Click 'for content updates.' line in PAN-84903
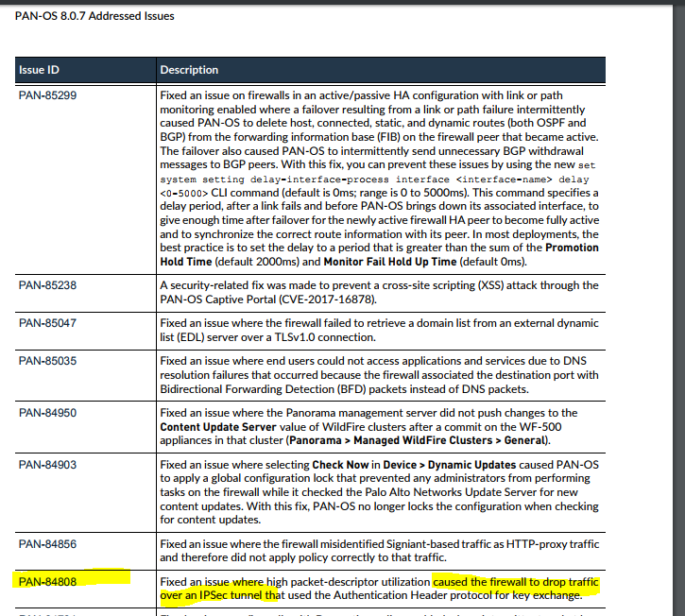Image resolution: width=685 pixels, height=616 pixels. click(x=210, y=520)
